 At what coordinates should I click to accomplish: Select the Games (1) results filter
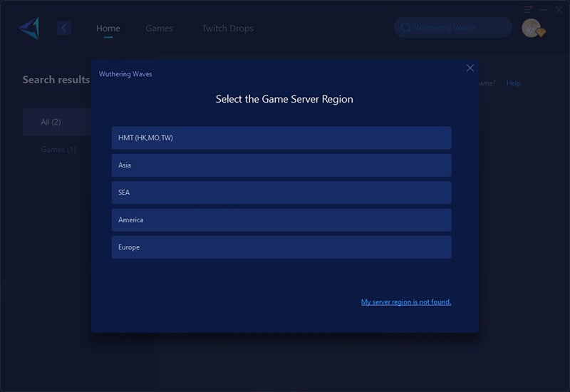tap(58, 150)
